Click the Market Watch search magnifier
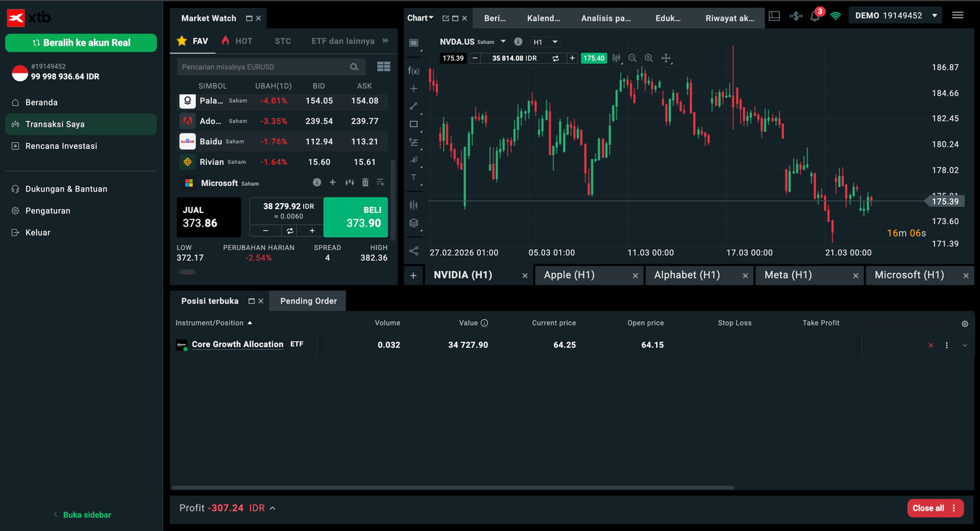The width and height of the screenshot is (980, 531). pos(355,67)
